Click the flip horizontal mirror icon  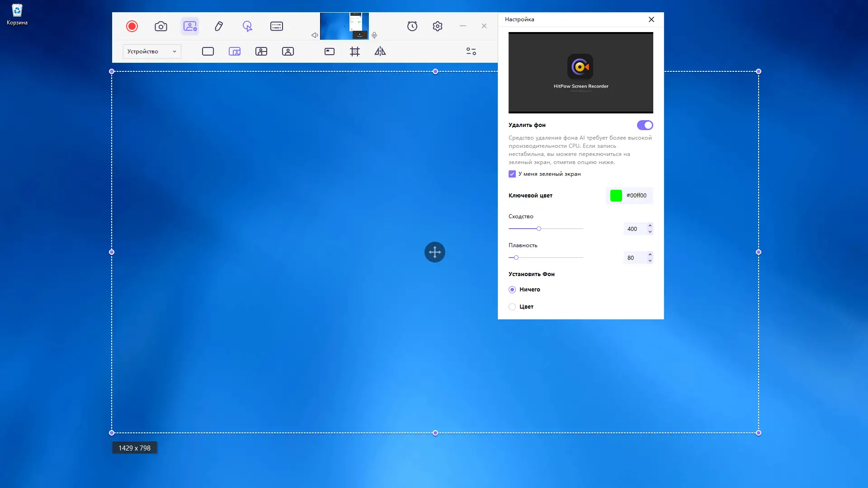(x=380, y=52)
